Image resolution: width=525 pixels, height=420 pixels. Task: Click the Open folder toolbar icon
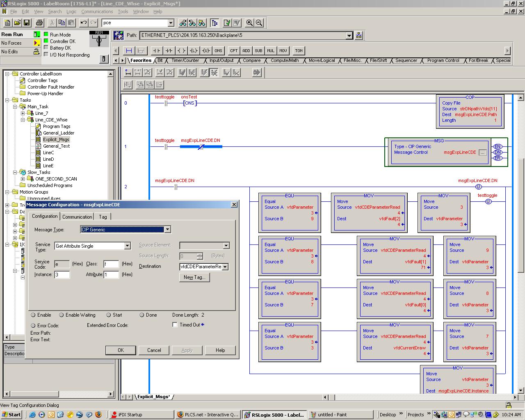(17, 23)
